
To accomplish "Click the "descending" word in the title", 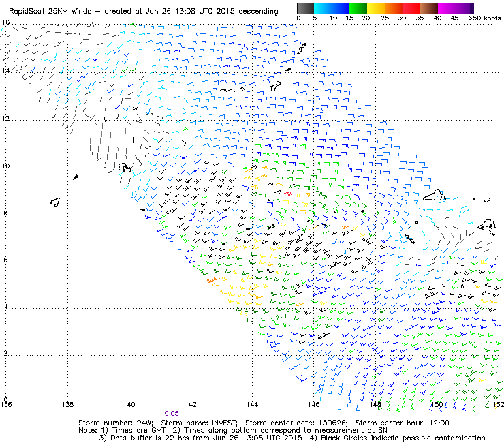I will (258, 12).
